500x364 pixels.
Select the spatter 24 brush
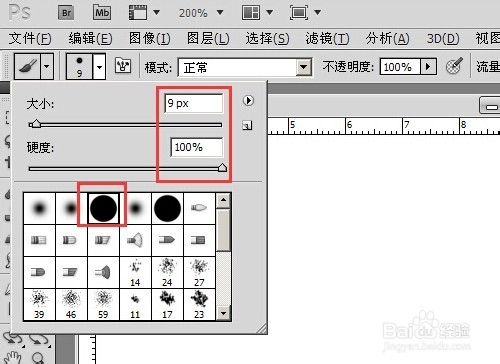pos(167,272)
